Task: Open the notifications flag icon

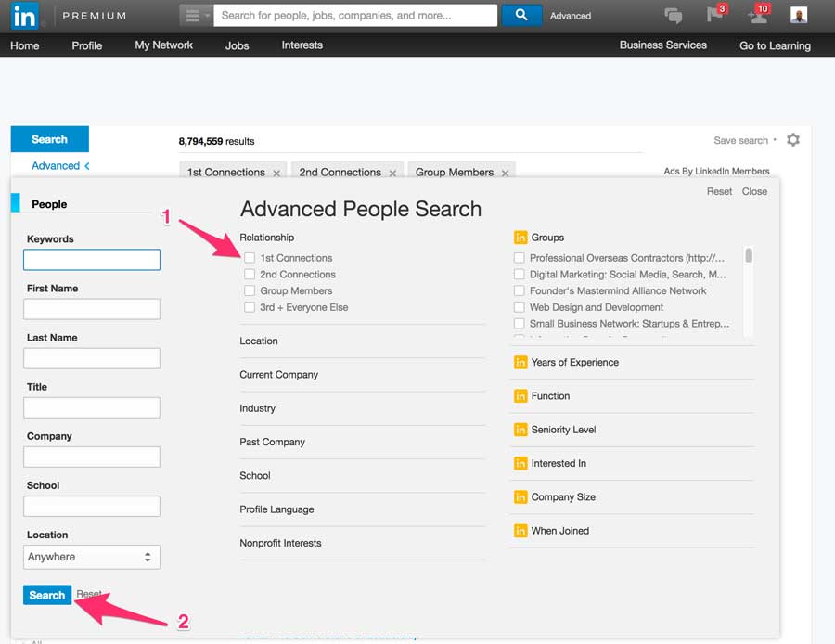Action: pos(715,14)
